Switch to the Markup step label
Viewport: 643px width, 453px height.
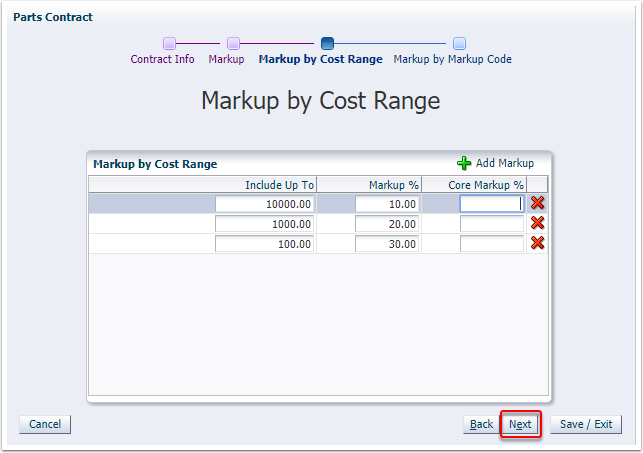coord(226,59)
